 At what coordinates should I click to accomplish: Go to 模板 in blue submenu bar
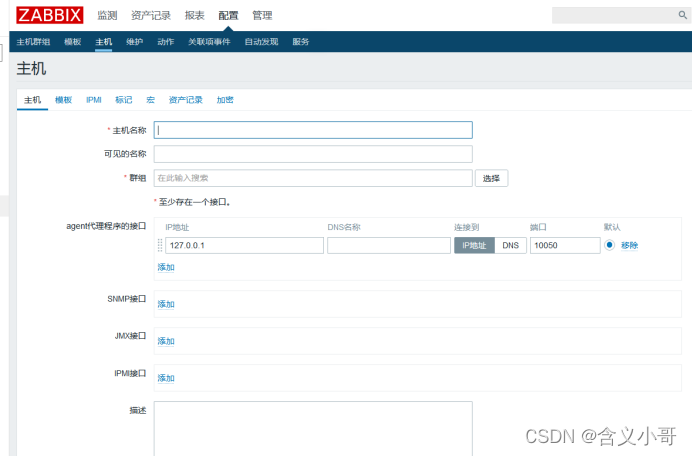pos(73,42)
